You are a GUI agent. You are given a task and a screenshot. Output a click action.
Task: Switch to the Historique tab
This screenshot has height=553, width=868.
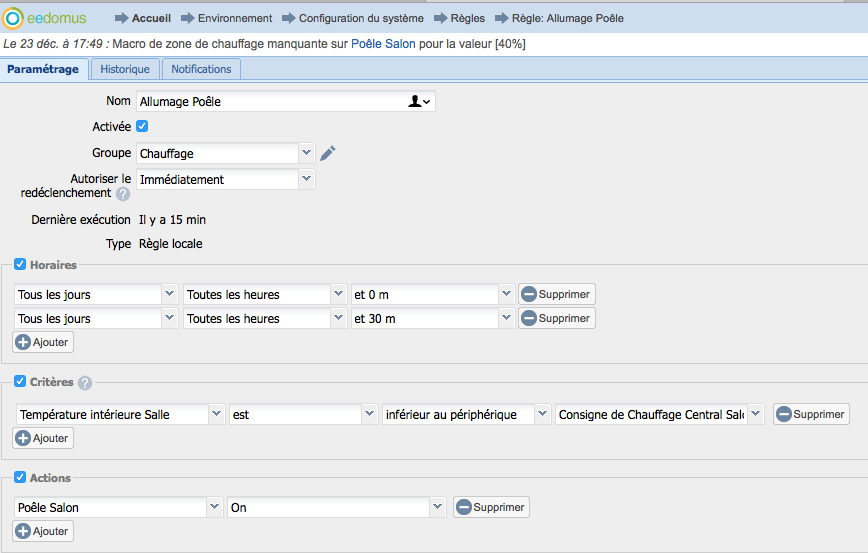click(x=125, y=69)
